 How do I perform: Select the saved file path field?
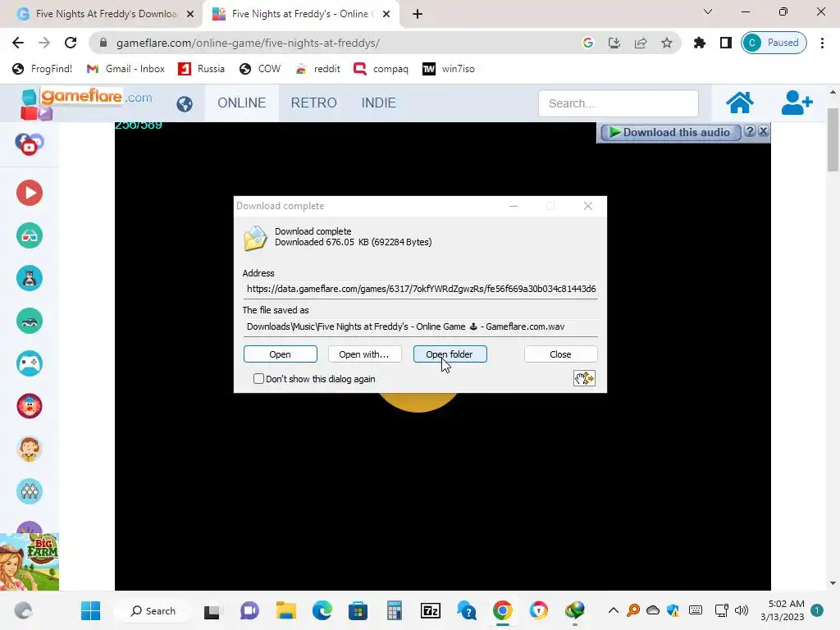(x=421, y=326)
